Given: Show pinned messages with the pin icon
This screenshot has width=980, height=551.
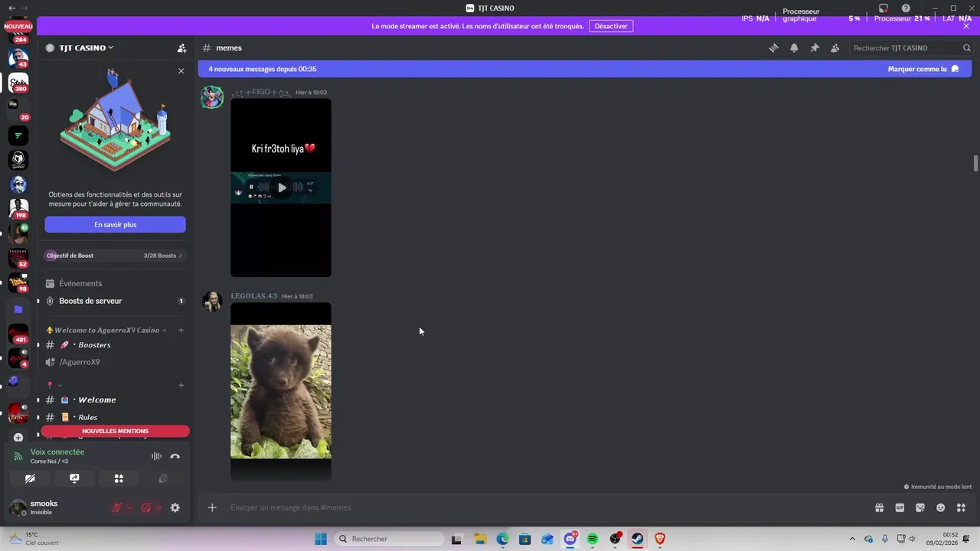Looking at the screenshot, I should [815, 47].
